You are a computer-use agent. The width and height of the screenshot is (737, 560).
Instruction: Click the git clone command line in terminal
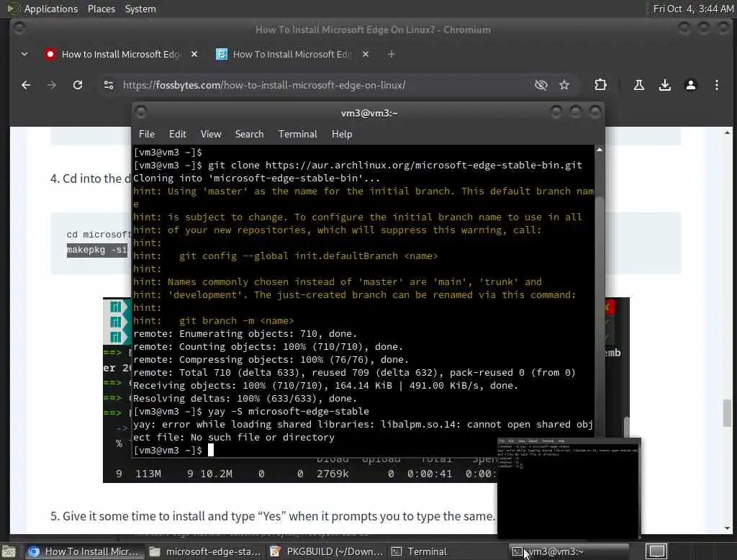click(358, 166)
